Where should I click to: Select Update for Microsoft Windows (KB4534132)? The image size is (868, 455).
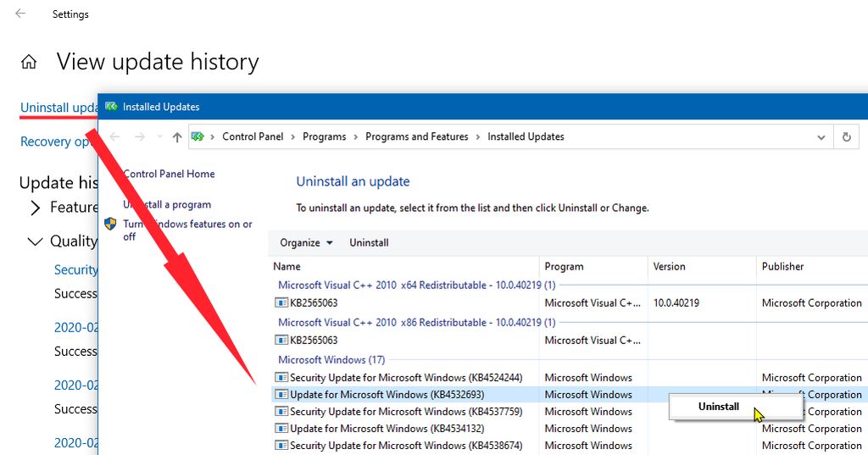point(387,429)
